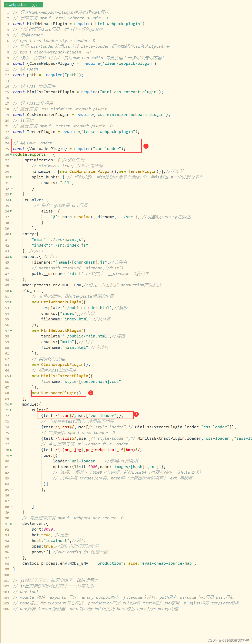Viewport: 252px width, 644px height.
Task: Fold first HtmlWebpackPlugin block at line 52
Action: pyautogui.click(x=11, y=302)
